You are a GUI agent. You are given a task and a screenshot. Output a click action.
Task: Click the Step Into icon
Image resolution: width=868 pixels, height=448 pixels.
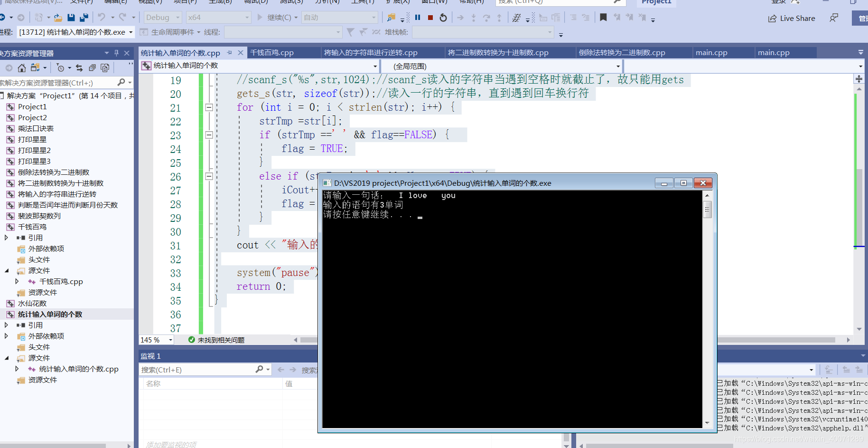pos(474,18)
